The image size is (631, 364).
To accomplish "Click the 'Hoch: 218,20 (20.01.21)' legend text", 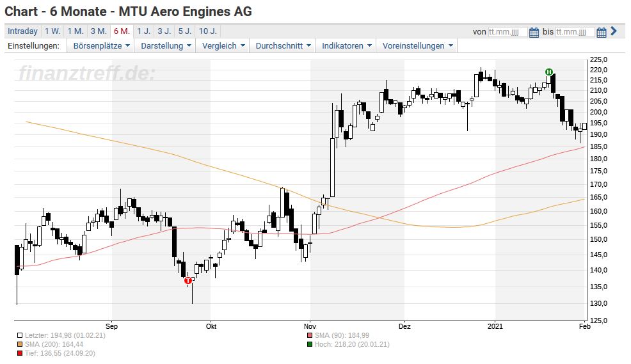I will click(352, 344).
